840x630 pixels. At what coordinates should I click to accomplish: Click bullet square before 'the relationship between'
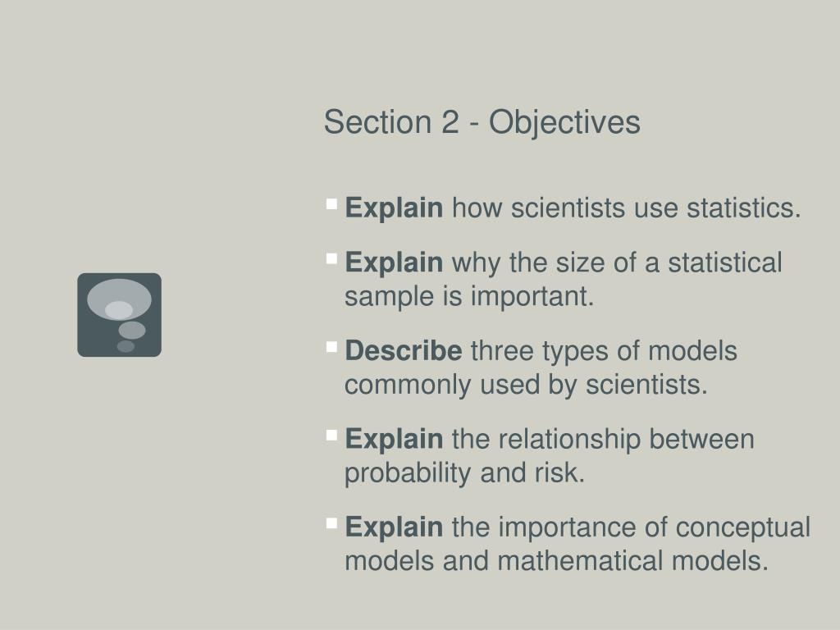click(331, 436)
